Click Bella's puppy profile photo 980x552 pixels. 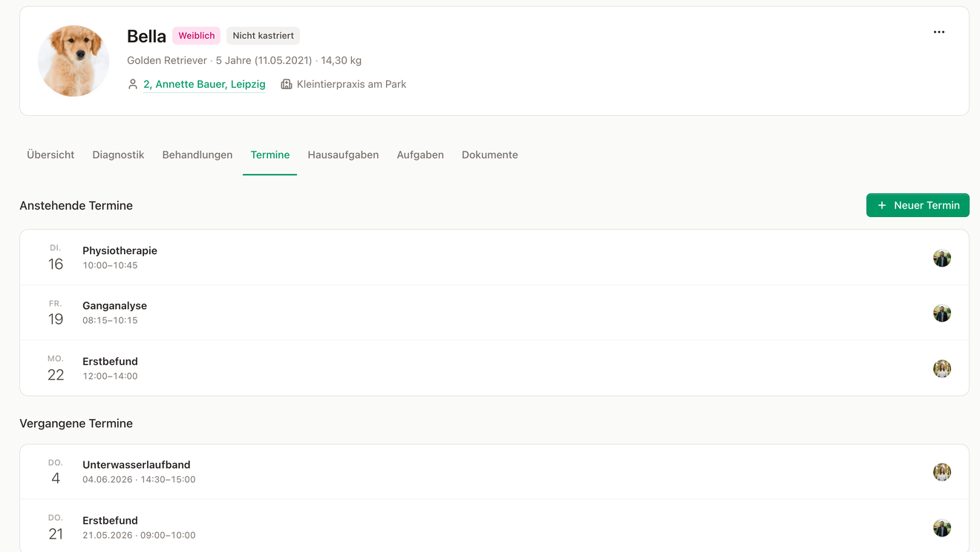[x=73, y=61]
